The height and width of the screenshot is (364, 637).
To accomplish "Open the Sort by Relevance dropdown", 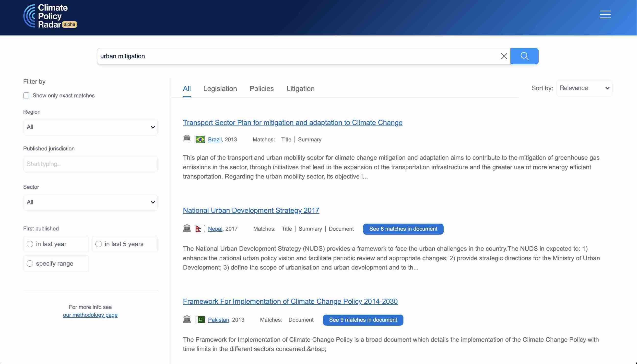I will (584, 88).
